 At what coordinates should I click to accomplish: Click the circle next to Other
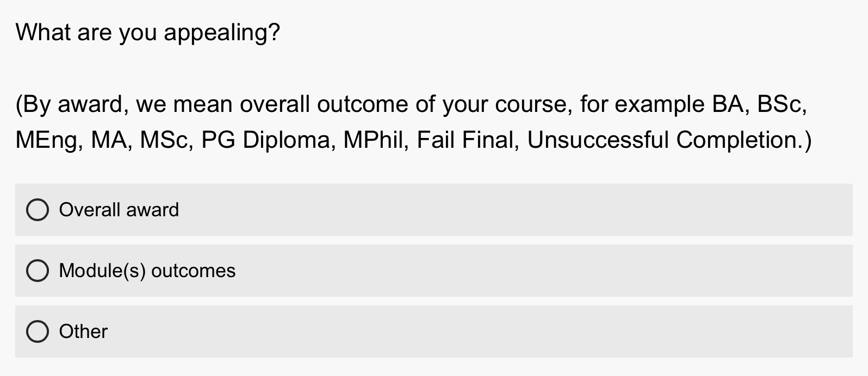pyautogui.click(x=37, y=331)
